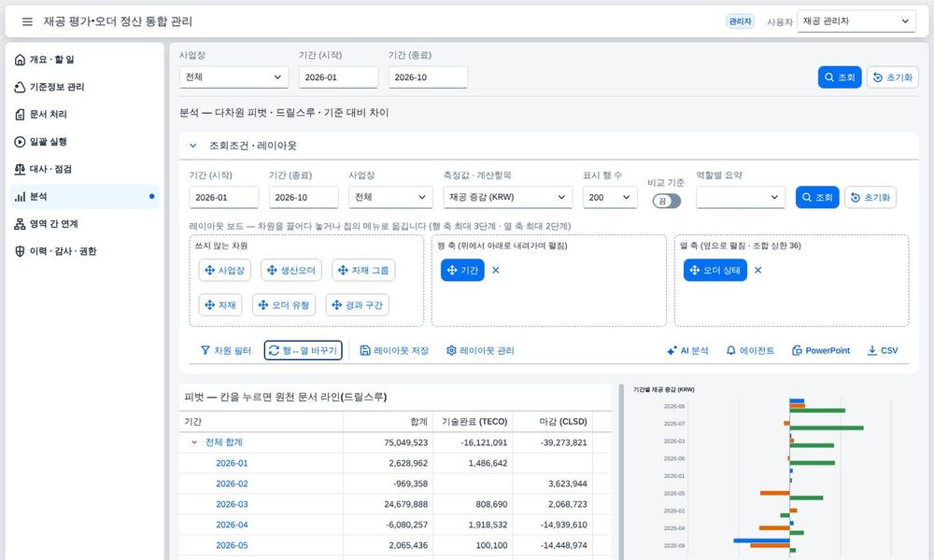934x560 pixels.
Task: Open the 차원 필터 filter
Action: (226, 351)
